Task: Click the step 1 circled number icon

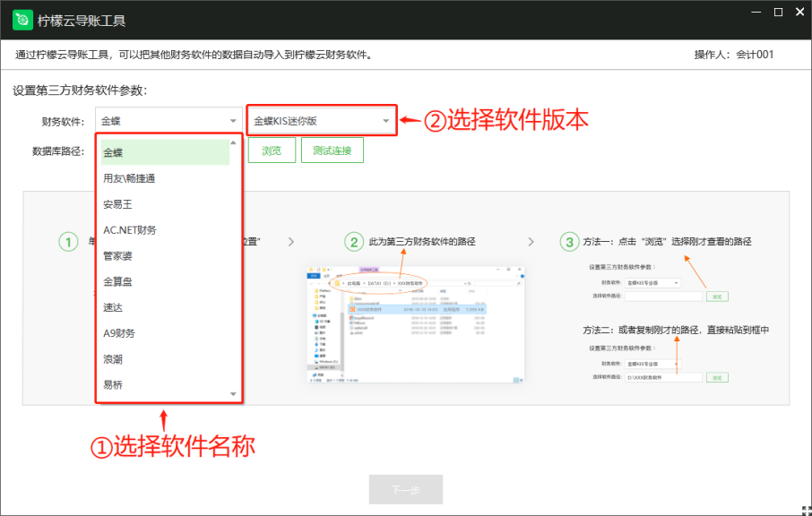Action: (x=68, y=242)
